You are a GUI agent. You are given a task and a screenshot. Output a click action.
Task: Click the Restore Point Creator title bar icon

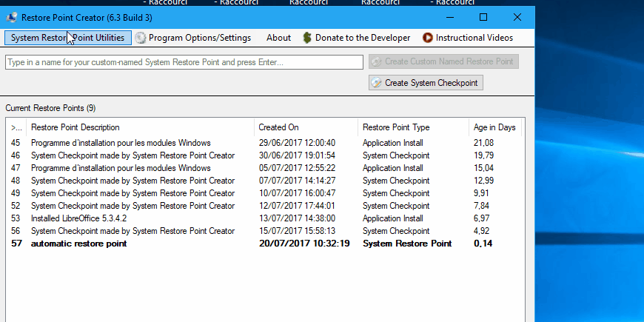12,18
